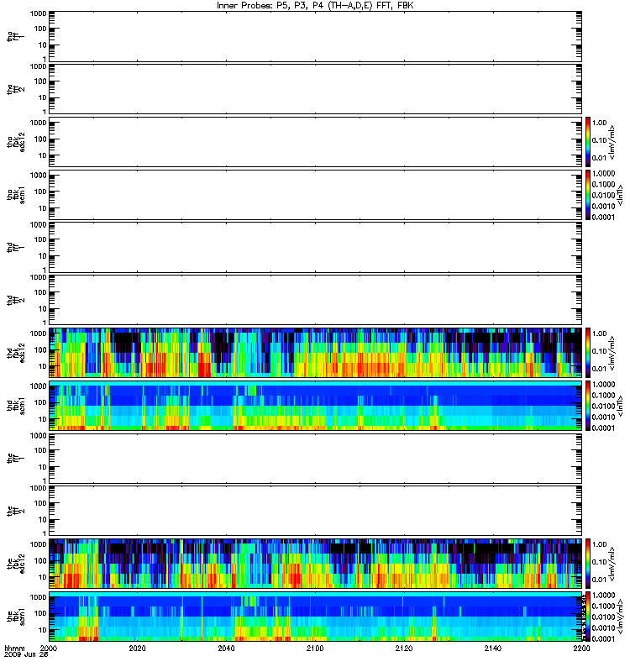Select the empty thd fff 2 plot panel
This screenshot has width=630, height=672.
click(316, 300)
